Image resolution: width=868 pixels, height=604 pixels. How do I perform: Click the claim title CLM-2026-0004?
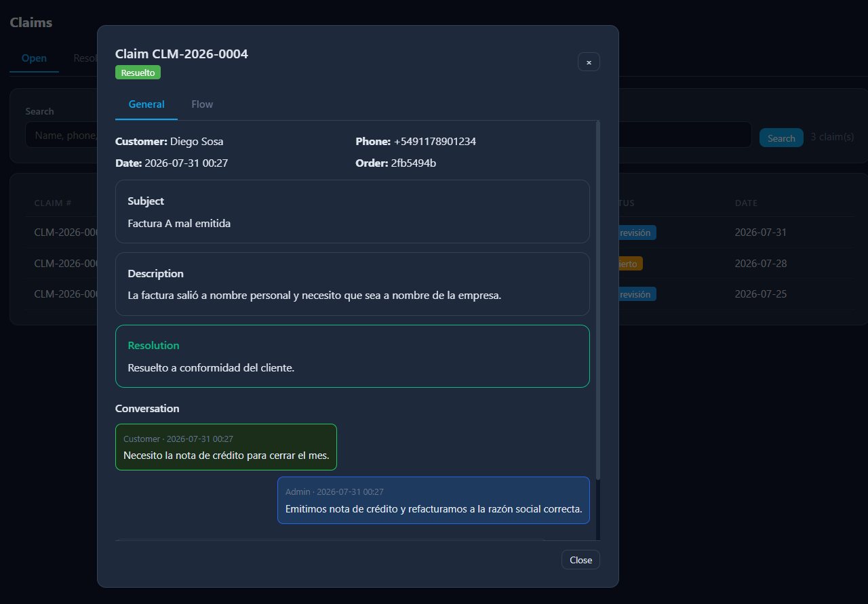click(182, 54)
